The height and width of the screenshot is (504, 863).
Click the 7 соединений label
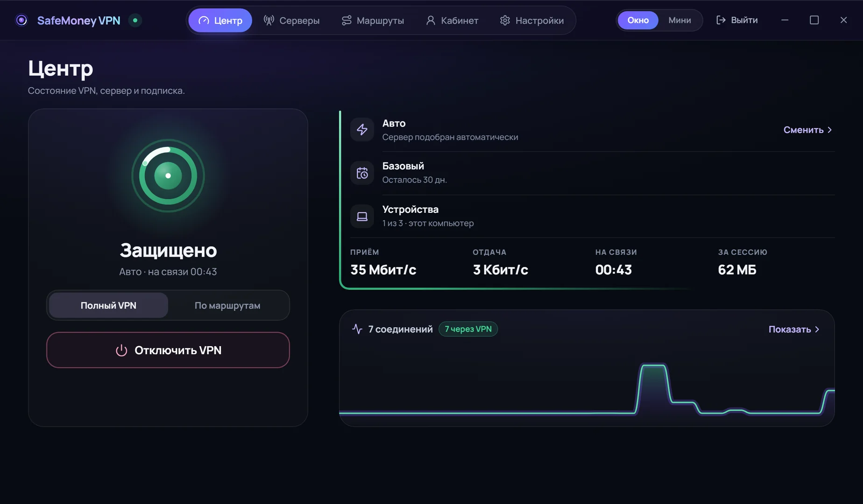click(x=400, y=329)
